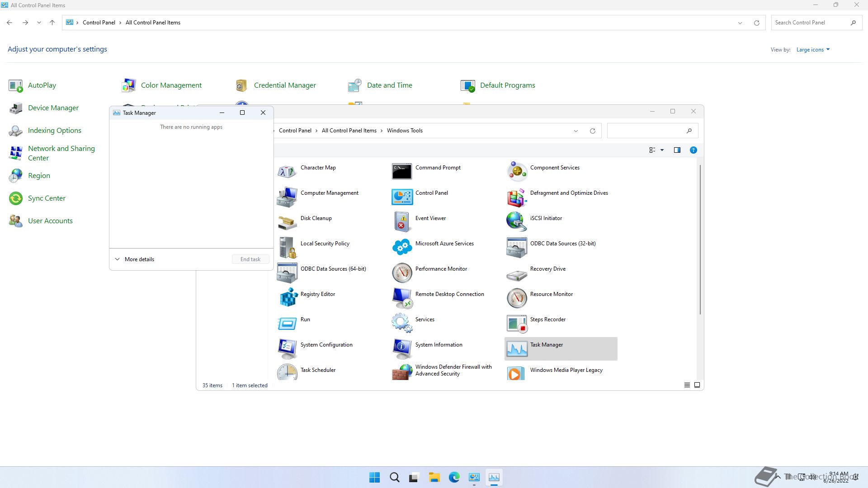Open the recent locations dropdown in Control Panel
The height and width of the screenshot is (488, 868).
click(39, 23)
